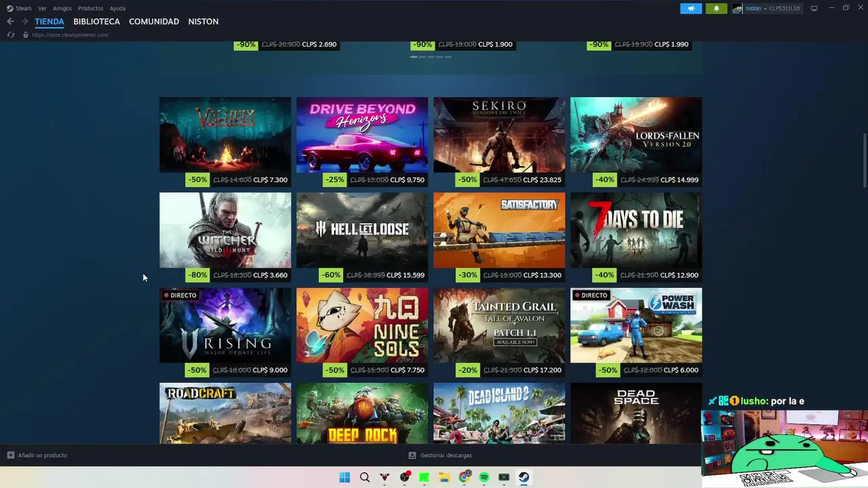868x488 pixels.
Task: Click Hell Let Loose price CLP$ 15.599
Action: point(405,275)
